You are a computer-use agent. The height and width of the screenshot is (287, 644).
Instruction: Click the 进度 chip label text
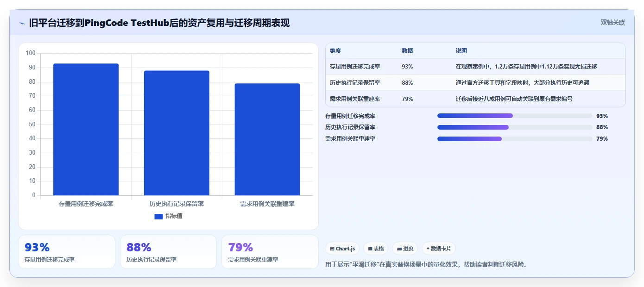(408, 249)
